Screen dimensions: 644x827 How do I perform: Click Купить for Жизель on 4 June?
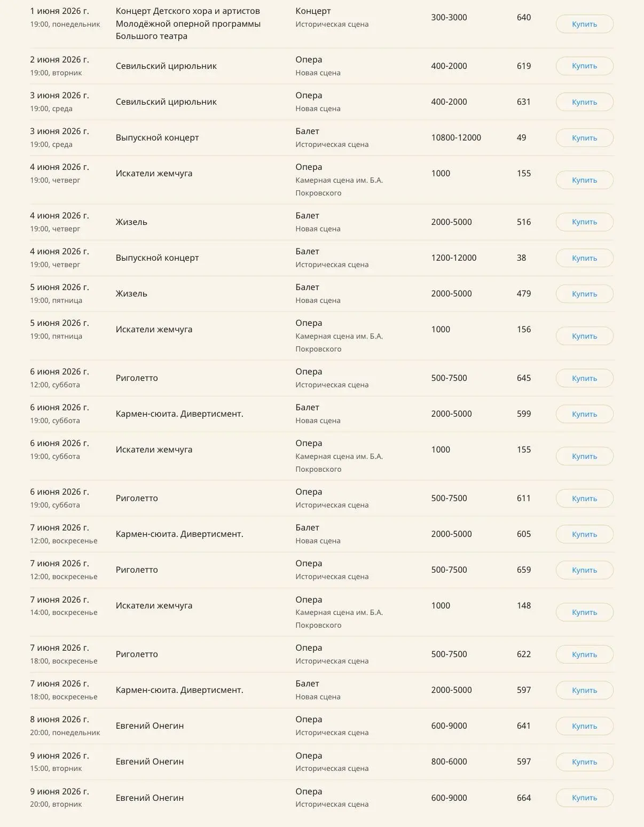(584, 222)
